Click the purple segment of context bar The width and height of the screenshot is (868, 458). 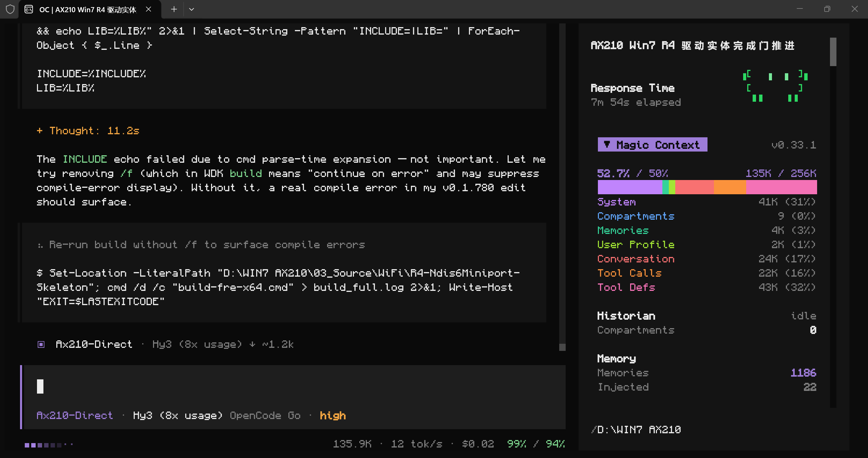tap(630, 187)
